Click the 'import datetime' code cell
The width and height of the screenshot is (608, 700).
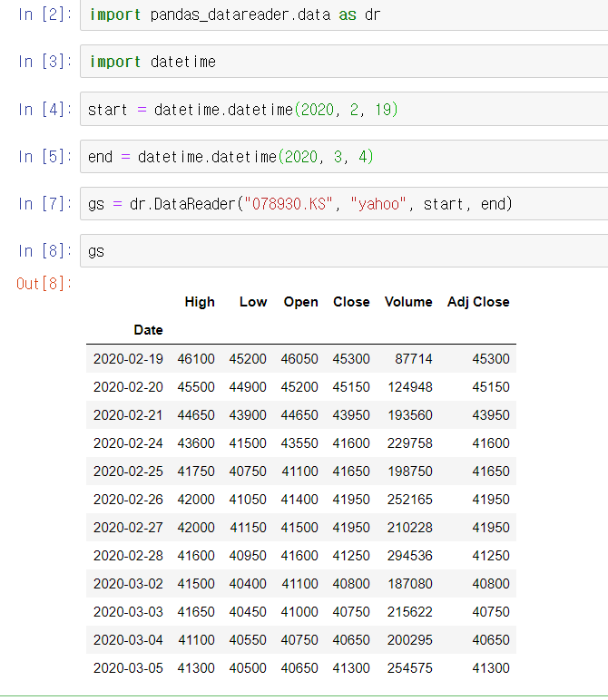[344, 62]
